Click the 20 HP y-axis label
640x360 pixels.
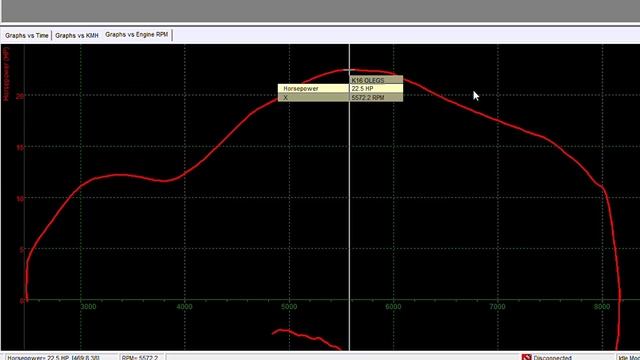pyautogui.click(x=20, y=96)
